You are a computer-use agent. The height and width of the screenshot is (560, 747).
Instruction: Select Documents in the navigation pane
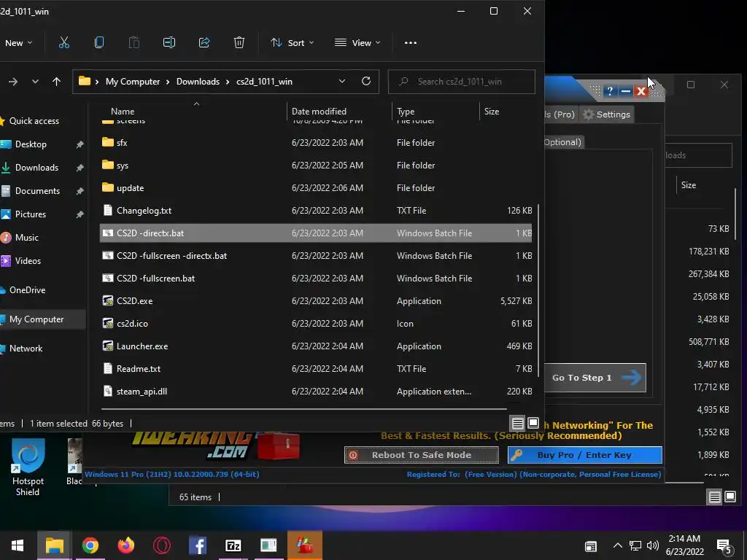point(37,191)
